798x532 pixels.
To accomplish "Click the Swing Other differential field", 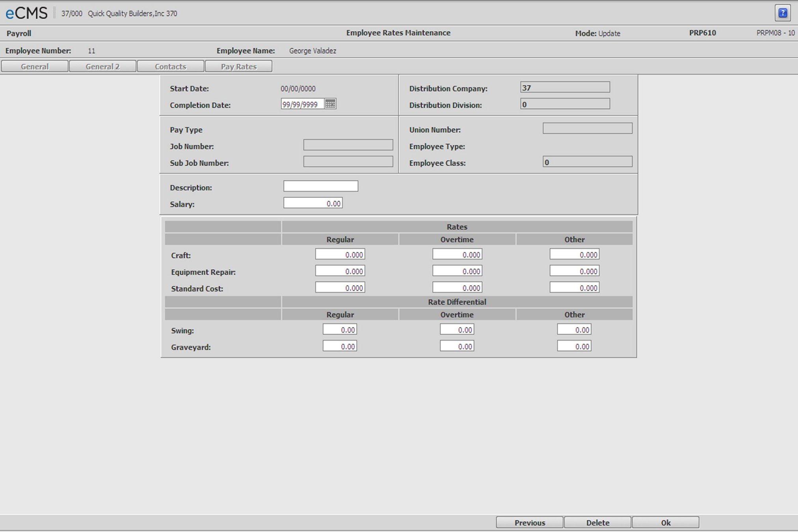I will (574, 329).
